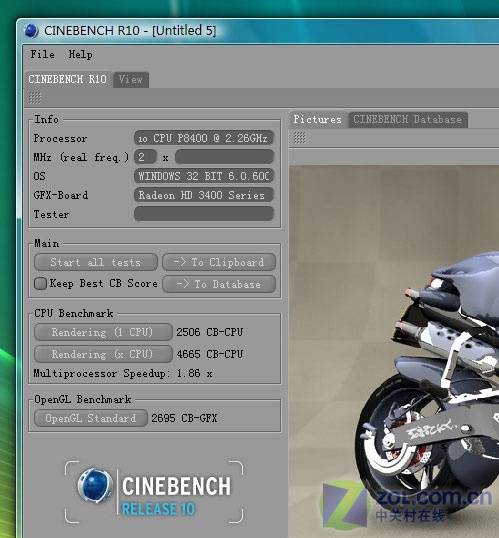Click the rendered motorcycle picture

click(x=394, y=351)
